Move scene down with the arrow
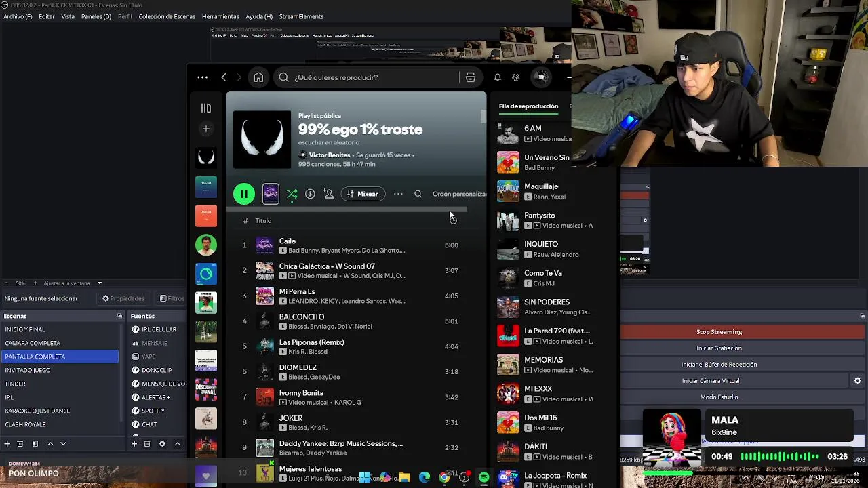Image resolution: width=868 pixels, height=488 pixels. click(x=63, y=444)
